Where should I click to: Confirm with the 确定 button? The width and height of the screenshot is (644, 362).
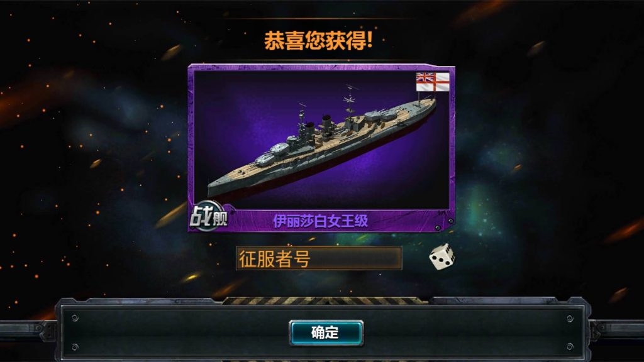tap(326, 332)
